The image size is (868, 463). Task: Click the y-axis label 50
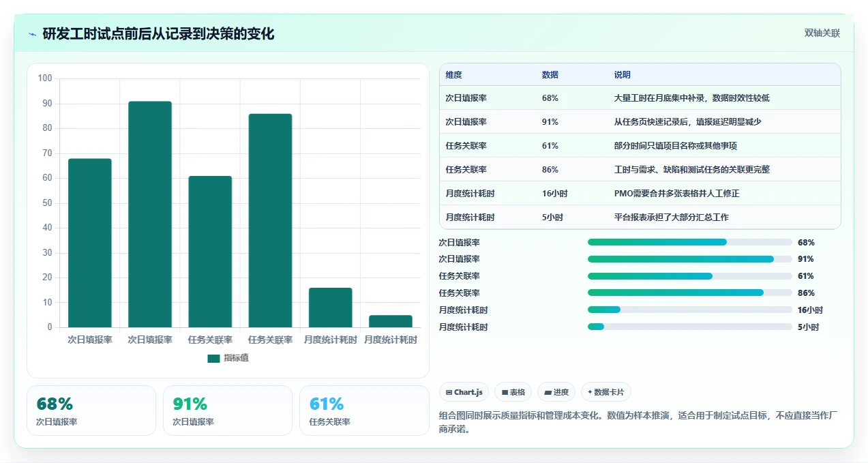tap(47, 203)
